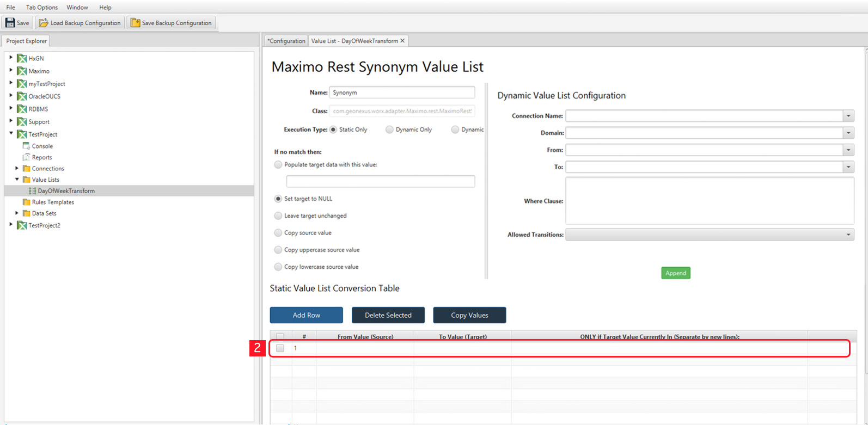868x425 pixels.
Task: Click the DayOfWeekTransform value list icon
Action: tap(32, 191)
